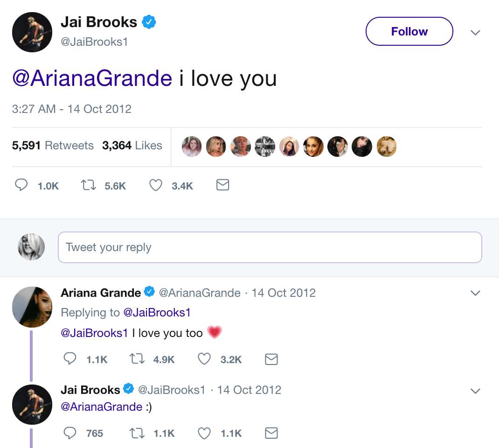Send main tweet via direct message icon

[223, 186]
